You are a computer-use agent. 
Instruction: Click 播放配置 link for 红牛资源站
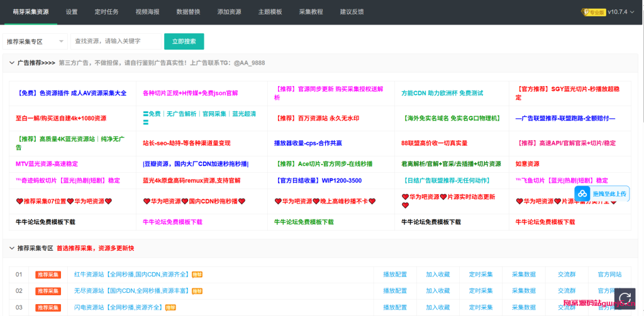point(395,275)
